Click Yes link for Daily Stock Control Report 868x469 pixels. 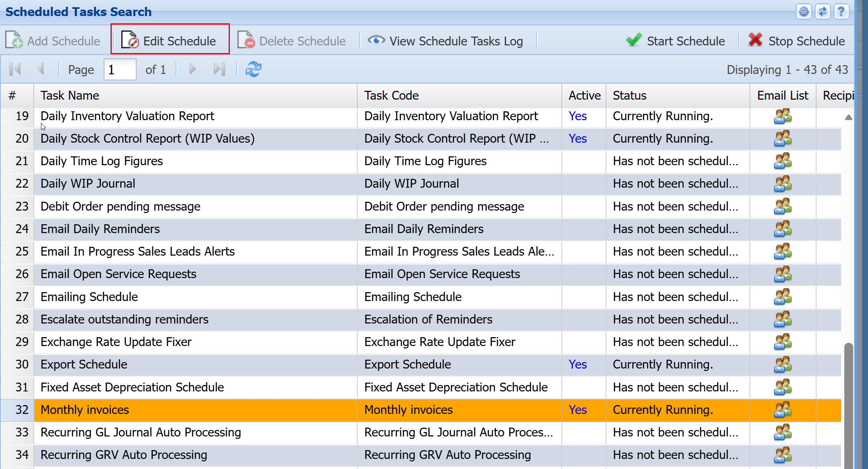point(577,139)
